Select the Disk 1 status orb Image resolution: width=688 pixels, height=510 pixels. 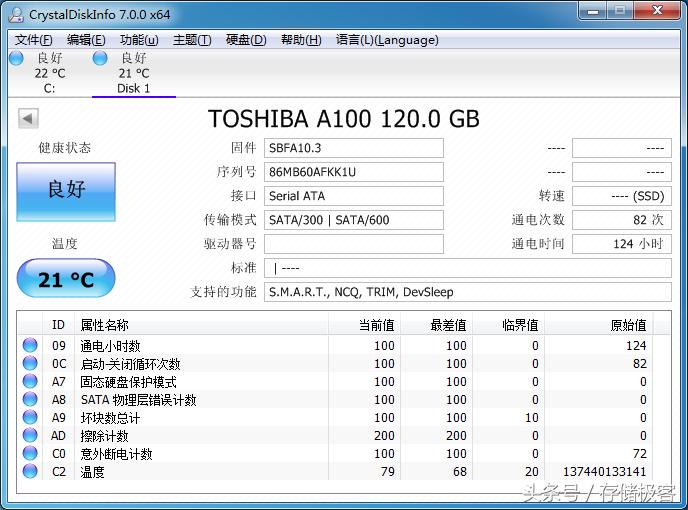click(100, 59)
